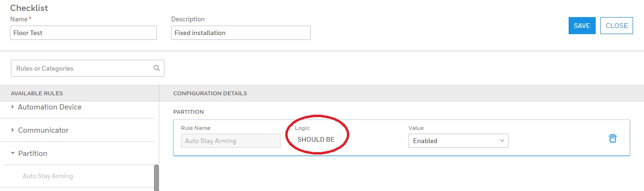Click the Name field containing Floor Test
This screenshot has height=191, width=644.
point(83,33)
